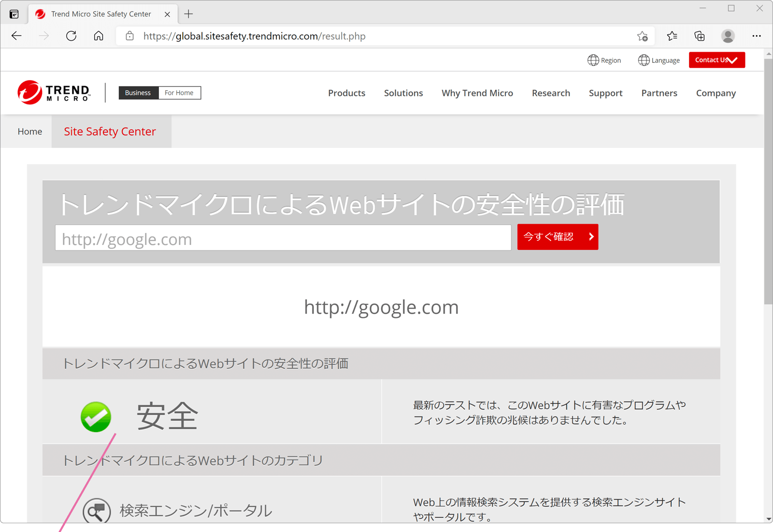The image size is (773, 532).
Task: Open the browser home page icon
Action: tap(99, 36)
